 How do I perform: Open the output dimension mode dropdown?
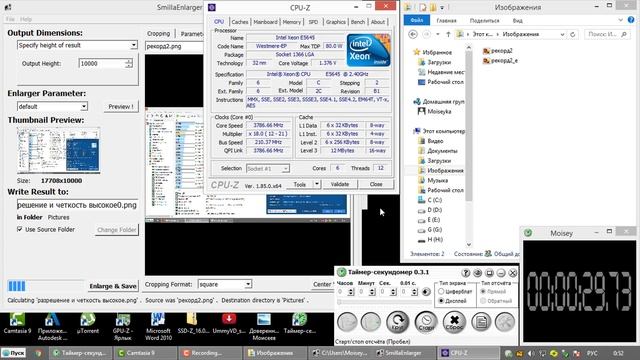click(x=77, y=45)
